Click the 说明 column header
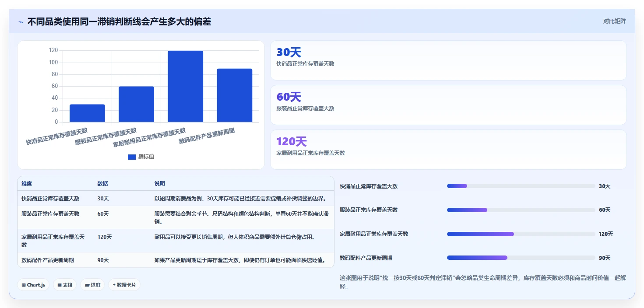The height and width of the screenshot is (308, 644). [159, 184]
